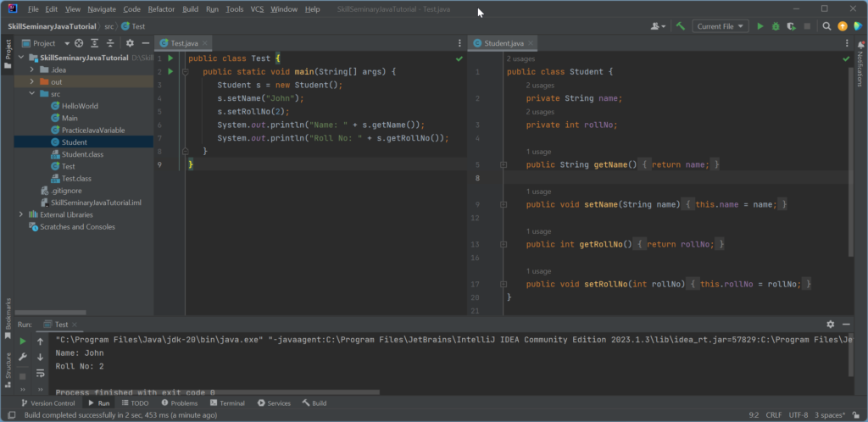This screenshot has width=868, height=422.
Task: Hide the Run tool window with minus icon
Action: point(846,325)
